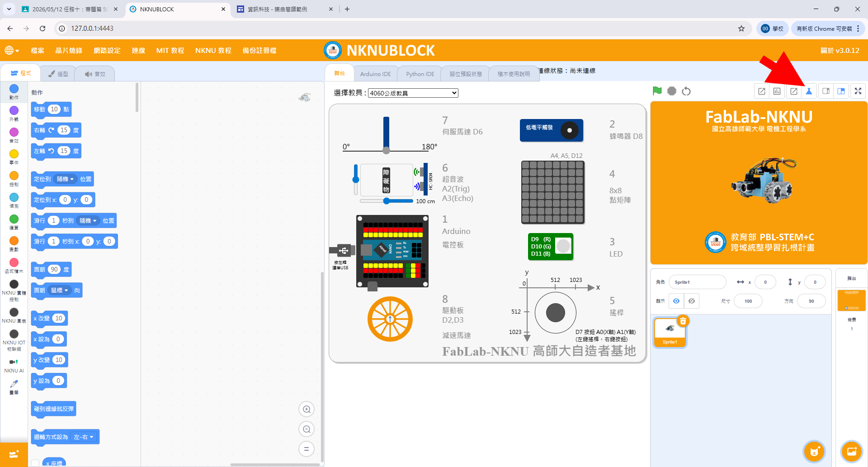Open the bar chart icon above the stage
The height and width of the screenshot is (467, 868).
tap(777, 91)
